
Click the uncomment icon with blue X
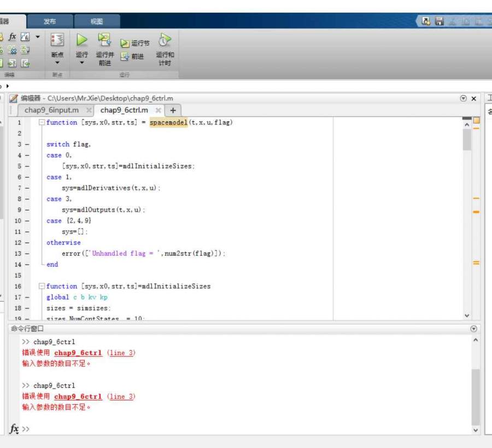tap(12, 50)
